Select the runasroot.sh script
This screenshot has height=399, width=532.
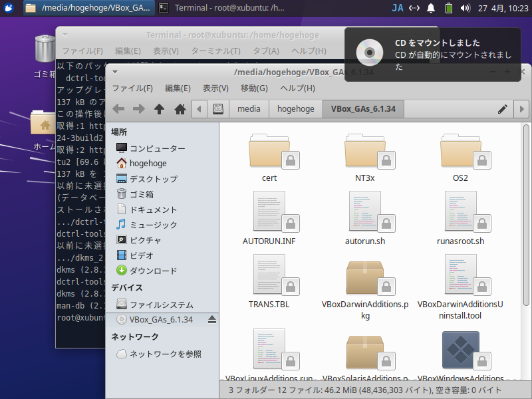click(460, 218)
